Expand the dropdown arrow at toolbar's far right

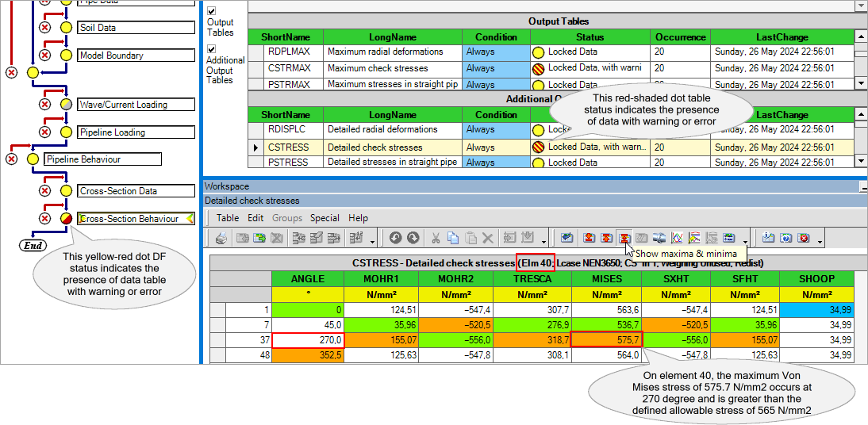[820, 240]
